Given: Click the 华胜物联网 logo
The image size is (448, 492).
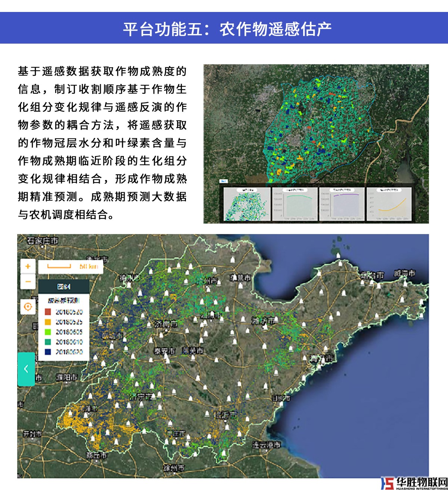Looking at the screenshot, I should [x=414, y=483].
